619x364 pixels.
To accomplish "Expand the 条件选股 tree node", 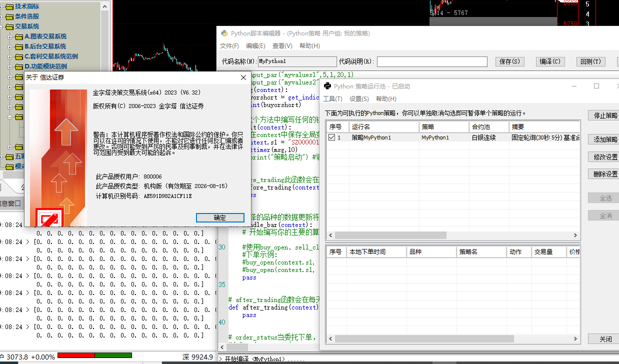I will (x=2, y=16).
